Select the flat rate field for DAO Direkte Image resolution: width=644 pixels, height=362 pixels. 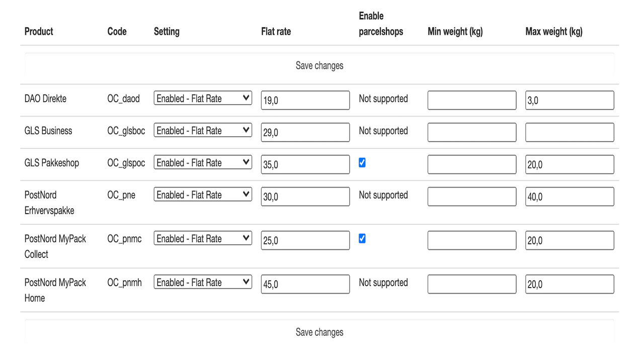(x=305, y=100)
